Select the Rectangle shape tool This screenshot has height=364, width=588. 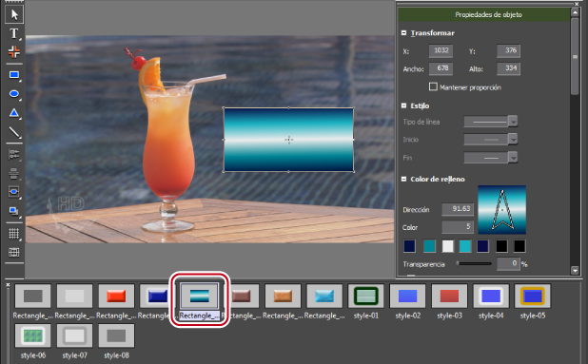pyautogui.click(x=14, y=75)
